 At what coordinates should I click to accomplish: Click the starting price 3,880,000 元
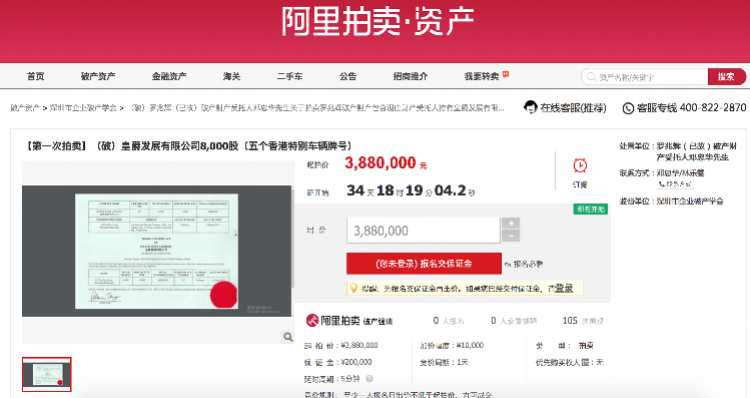tap(386, 163)
